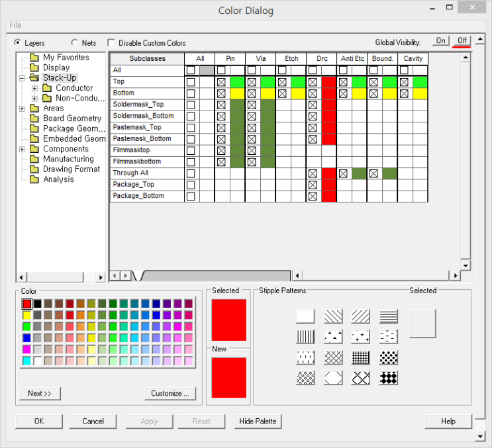Pick the yellow swatch in color palette
The width and height of the screenshot is (492, 448).
(26, 315)
